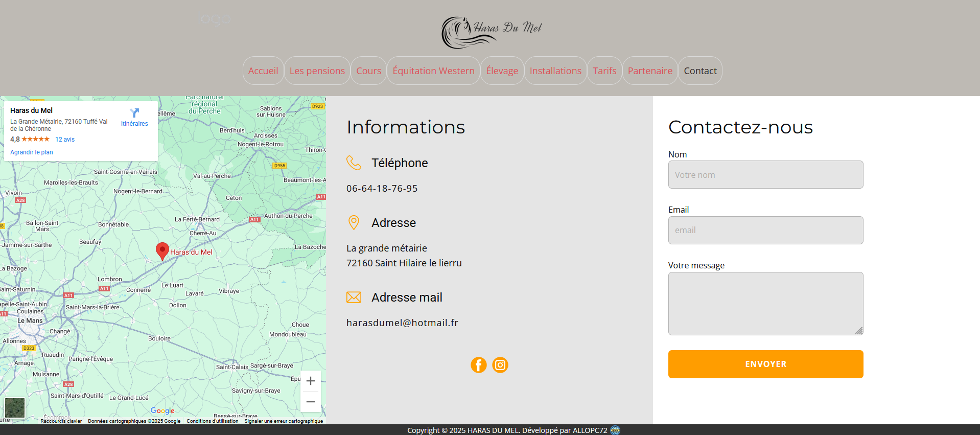Viewport: 980px width, 435px height.
Task: Click the red Haras du Mel map pin
Action: [x=162, y=251]
